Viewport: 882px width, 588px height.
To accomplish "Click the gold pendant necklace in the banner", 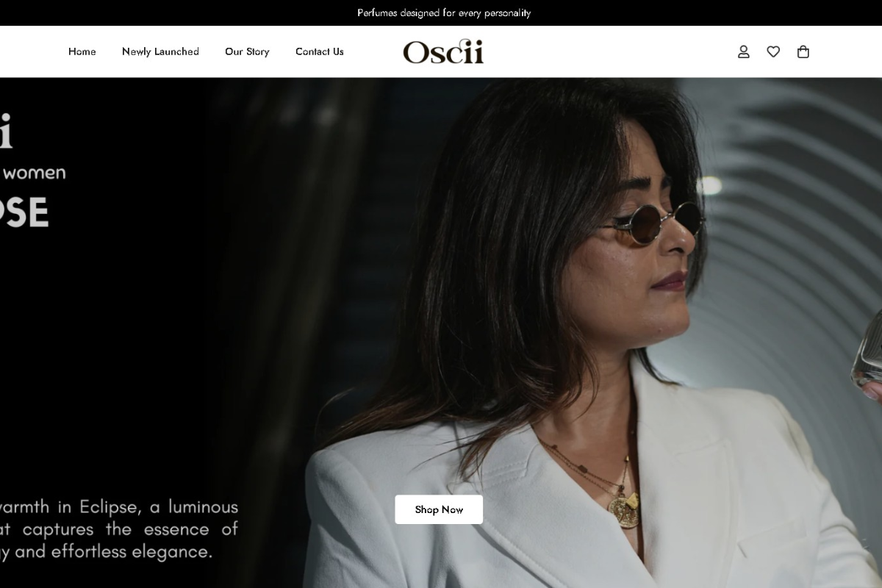I will (x=623, y=509).
